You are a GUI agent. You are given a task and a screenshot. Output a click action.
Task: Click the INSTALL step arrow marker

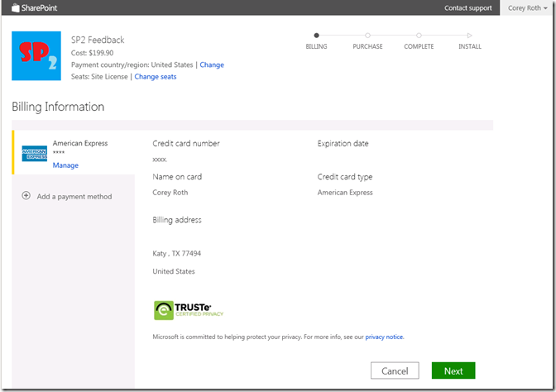click(469, 36)
